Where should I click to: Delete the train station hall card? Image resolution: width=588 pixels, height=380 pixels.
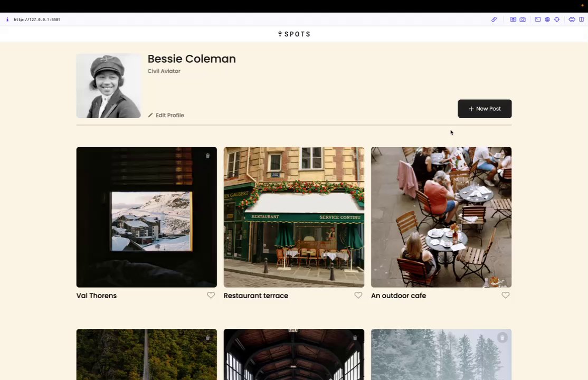tap(355, 338)
